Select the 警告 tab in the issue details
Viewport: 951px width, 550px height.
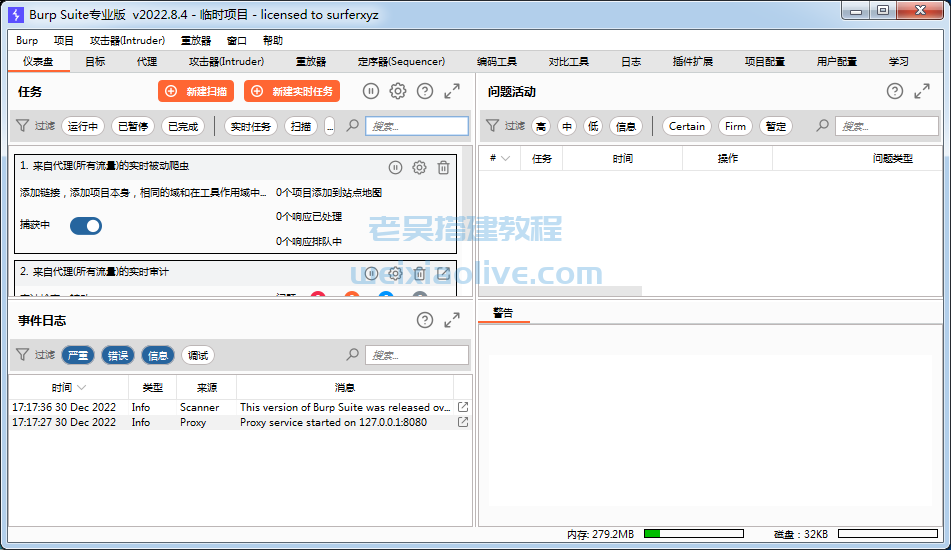pos(503,312)
